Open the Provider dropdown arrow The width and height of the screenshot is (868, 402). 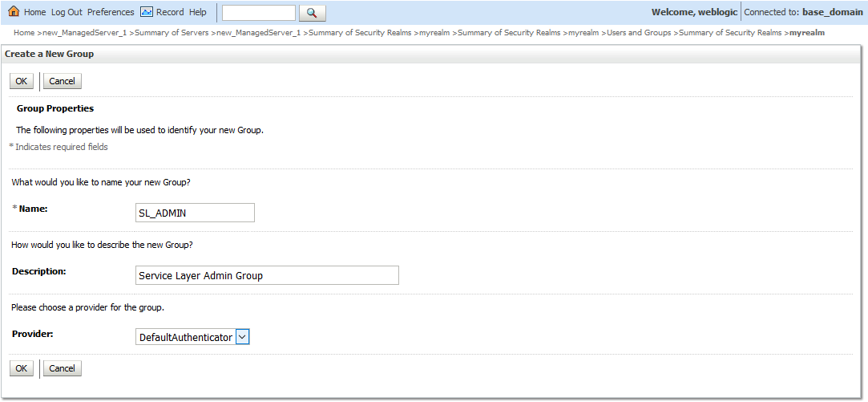tap(243, 336)
